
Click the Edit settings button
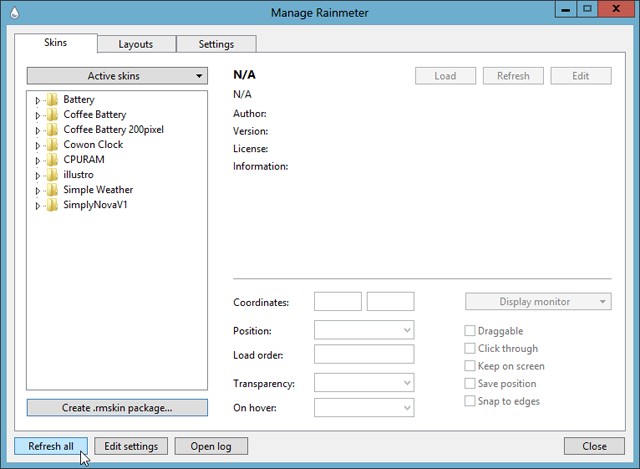point(131,446)
